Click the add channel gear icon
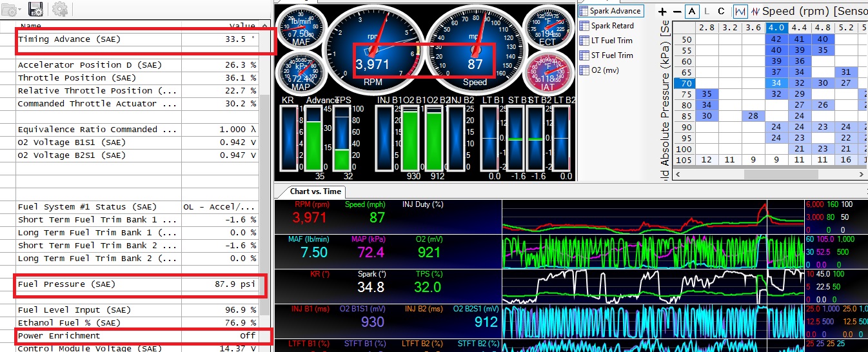Viewport: 868px width, 352px height. [60, 8]
